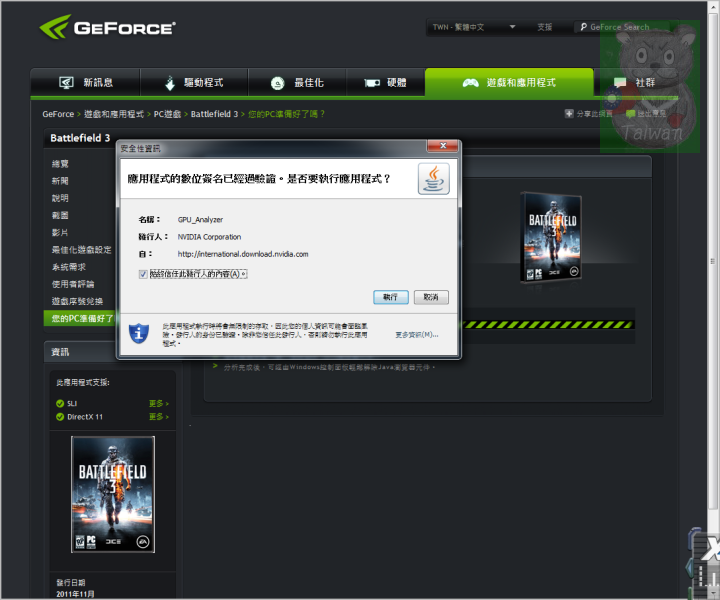Open the 驅動程式 drivers tab
This screenshot has height=600, width=720.
tap(194, 83)
